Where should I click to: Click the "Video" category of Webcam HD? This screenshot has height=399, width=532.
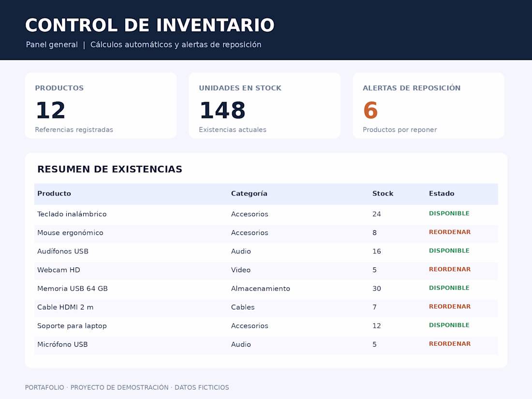(241, 270)
